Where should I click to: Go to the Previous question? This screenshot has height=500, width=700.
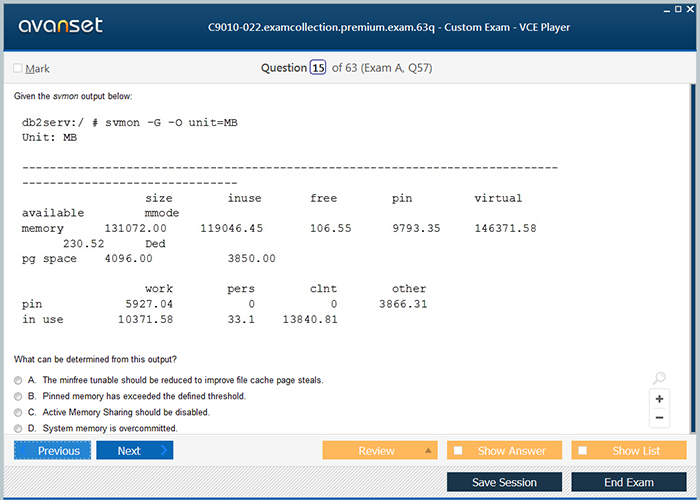[52, 451]
